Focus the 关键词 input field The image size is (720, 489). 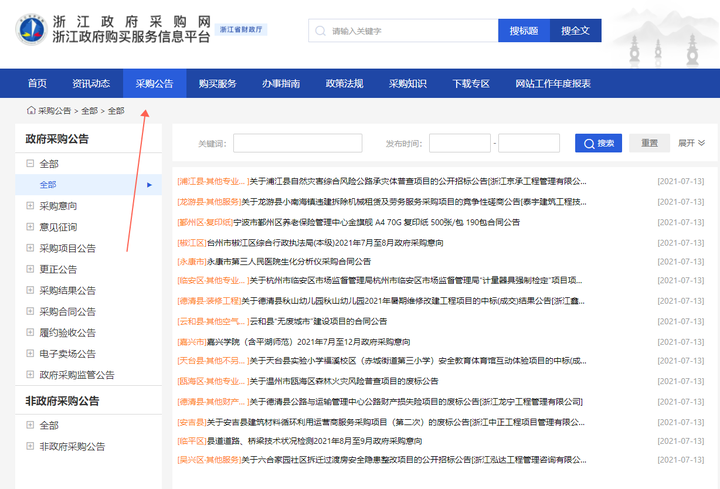click(298, 143)
